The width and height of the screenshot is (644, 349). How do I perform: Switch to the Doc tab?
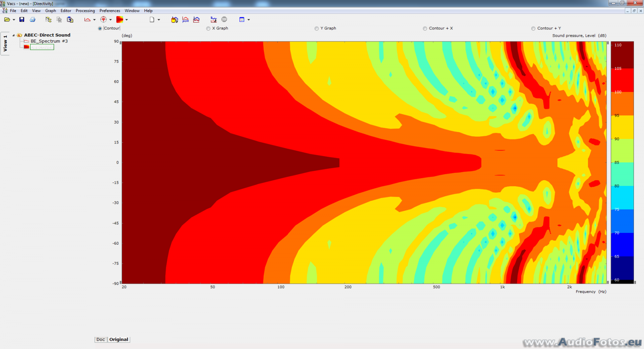pyautogui.click(x=101, y=339)
